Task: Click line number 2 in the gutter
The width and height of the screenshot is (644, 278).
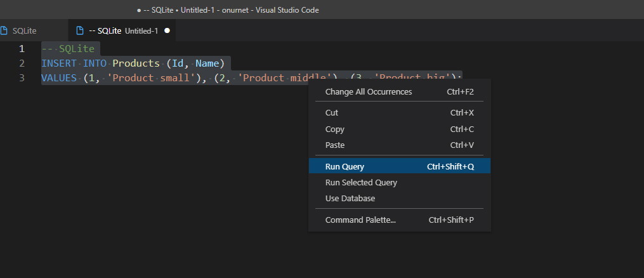Action: click(22, 63)
